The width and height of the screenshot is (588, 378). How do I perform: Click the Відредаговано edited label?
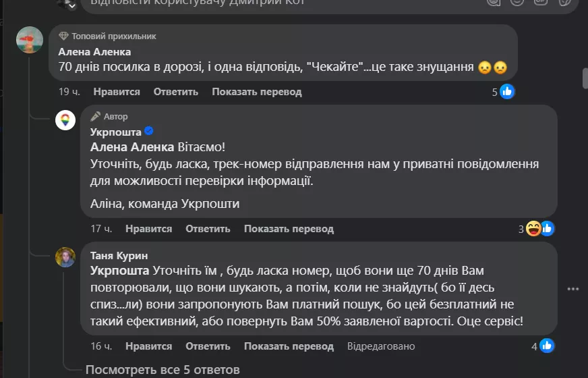pos(381,346)
